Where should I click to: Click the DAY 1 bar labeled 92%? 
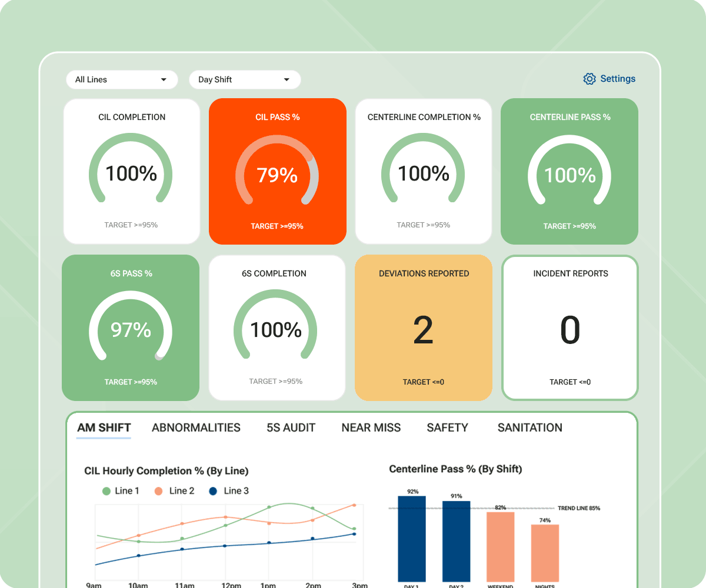coord(412,539)
